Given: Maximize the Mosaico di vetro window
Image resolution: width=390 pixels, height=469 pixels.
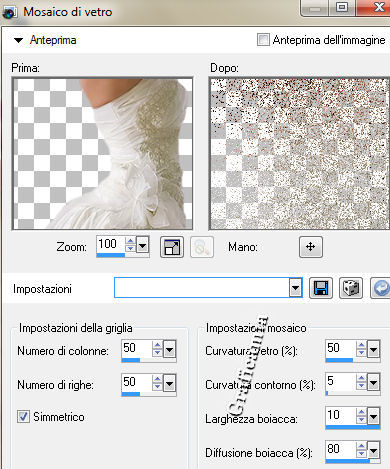Looking at the screenshot, I should tap(342, 7).
